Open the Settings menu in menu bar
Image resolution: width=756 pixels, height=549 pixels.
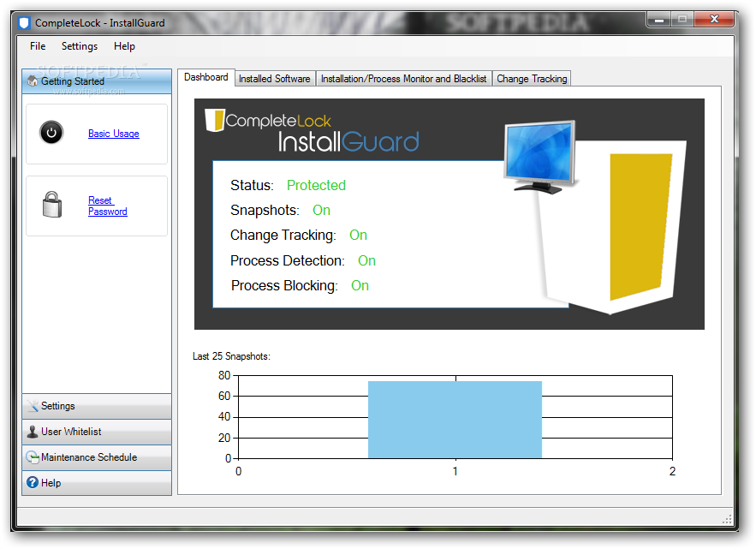(x=80, y=46)
